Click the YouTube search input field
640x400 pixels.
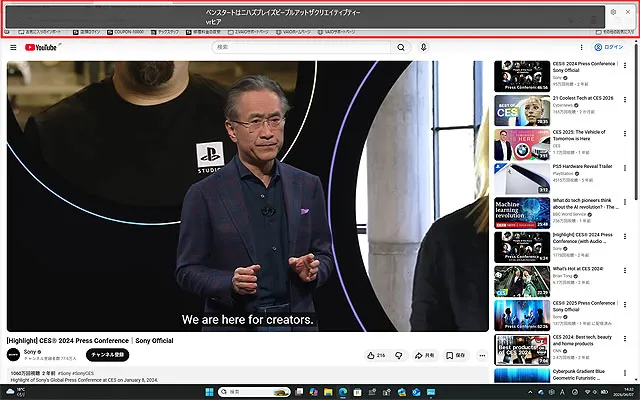click(x=300, y=47)
